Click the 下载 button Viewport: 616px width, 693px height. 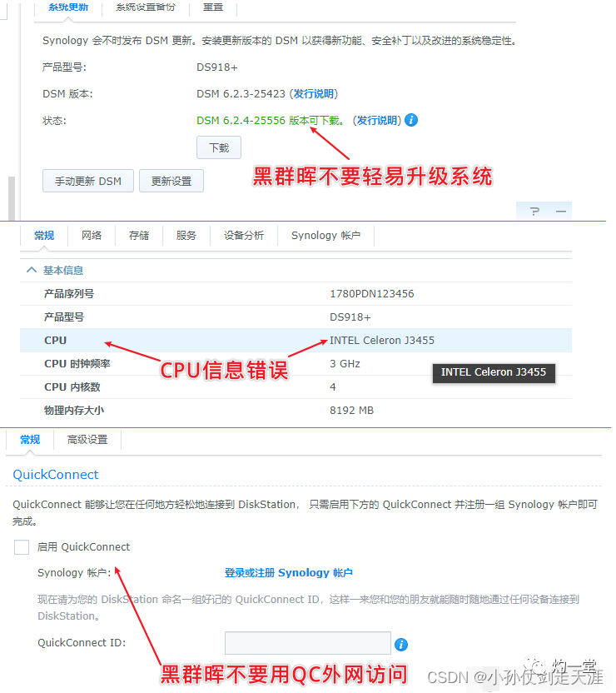219,147
